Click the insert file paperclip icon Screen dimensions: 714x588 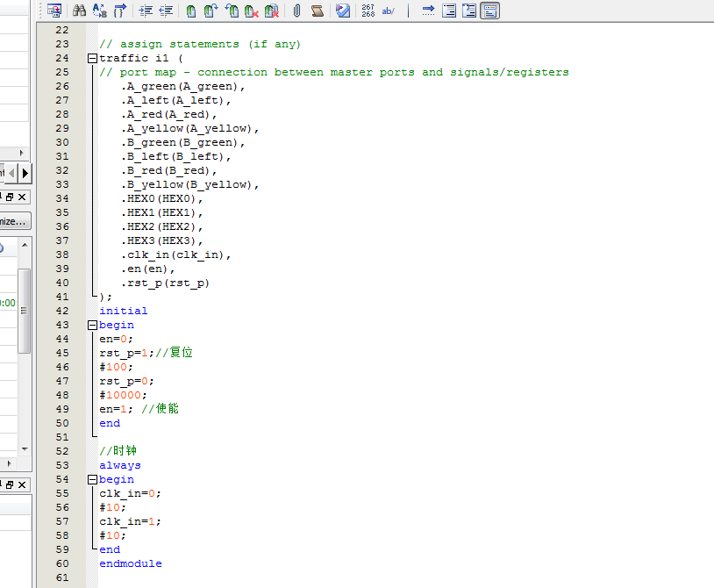pos(296,11)
